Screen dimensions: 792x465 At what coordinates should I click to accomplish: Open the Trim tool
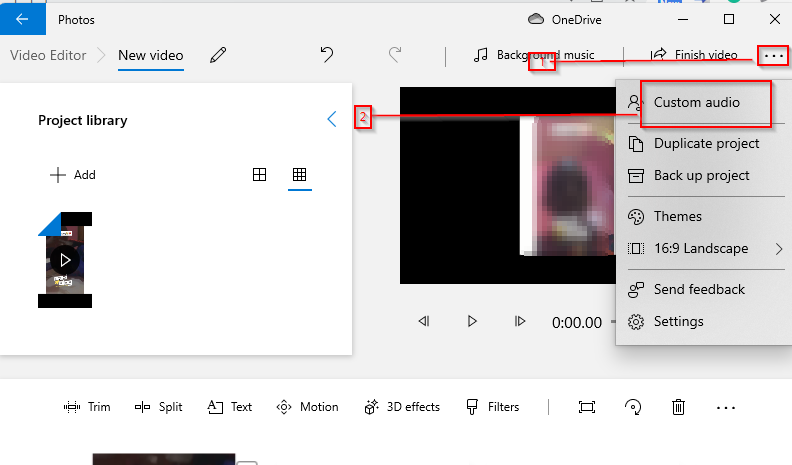click(87, 407)
